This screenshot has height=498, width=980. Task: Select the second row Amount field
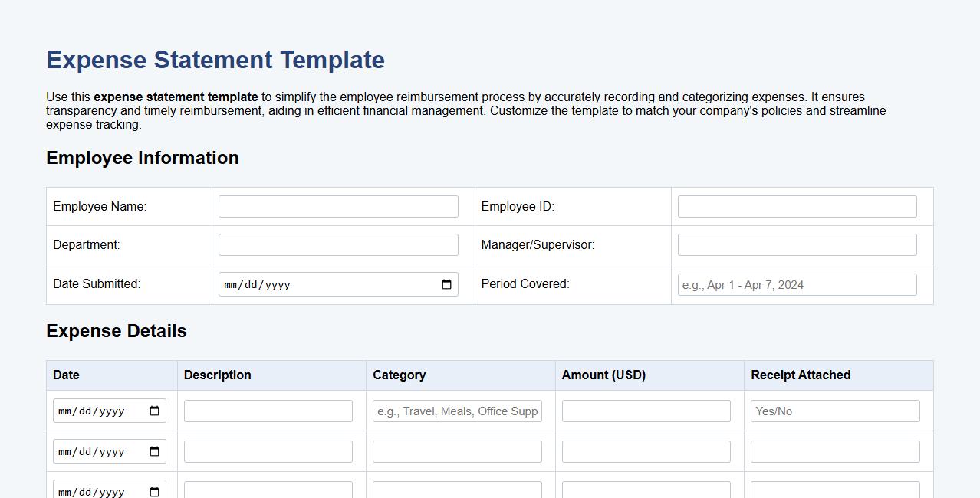[646, 450]
